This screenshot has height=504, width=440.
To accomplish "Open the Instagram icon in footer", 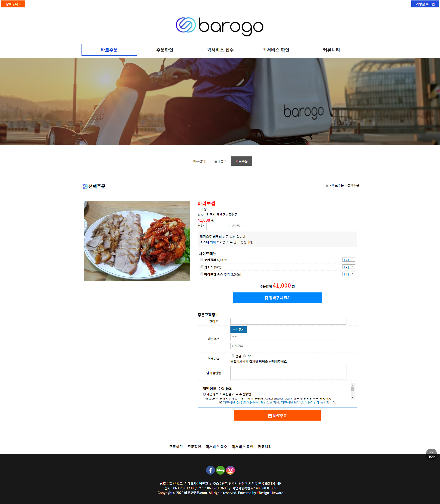I will (230, 470).
